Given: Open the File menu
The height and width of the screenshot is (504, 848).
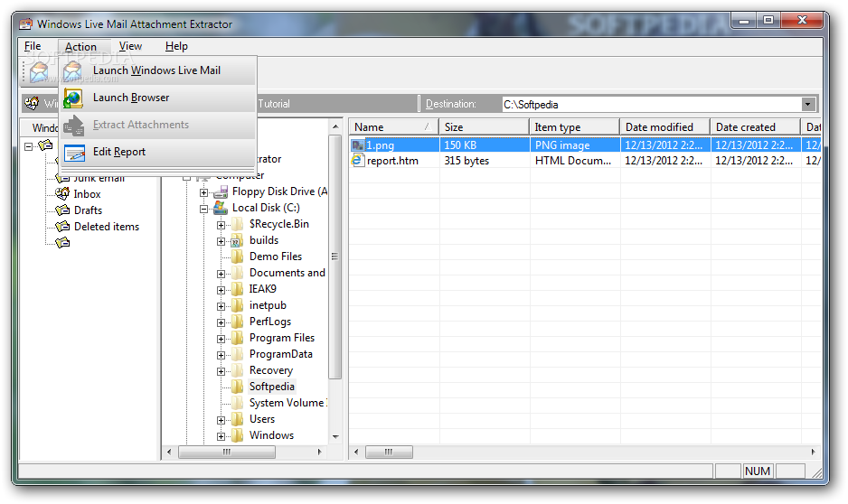Looking at the screenshot, I should pos(33,46).
